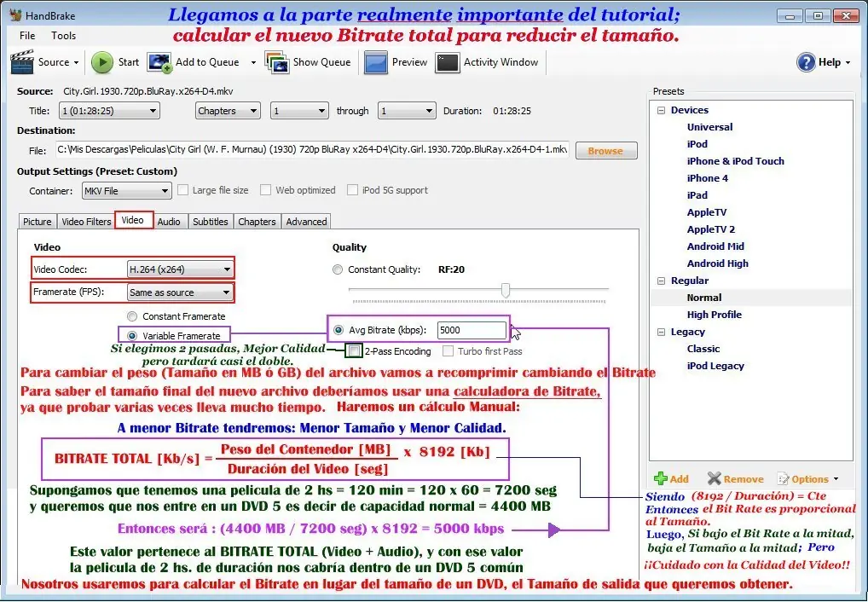
Task: Enable the 2-Pass Encoding checkbox
Action: tap(355, 350)
